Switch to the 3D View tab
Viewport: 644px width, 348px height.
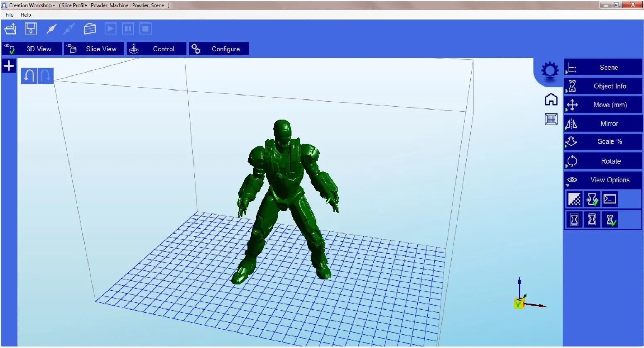click(x=32, y=49)
